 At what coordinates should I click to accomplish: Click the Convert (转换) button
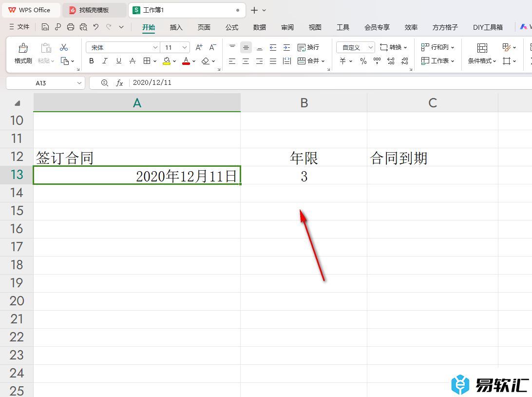click(393, 47)
